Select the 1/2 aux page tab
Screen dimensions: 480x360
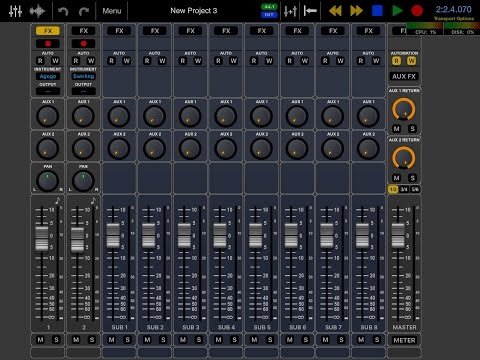[x=393, y=189]
